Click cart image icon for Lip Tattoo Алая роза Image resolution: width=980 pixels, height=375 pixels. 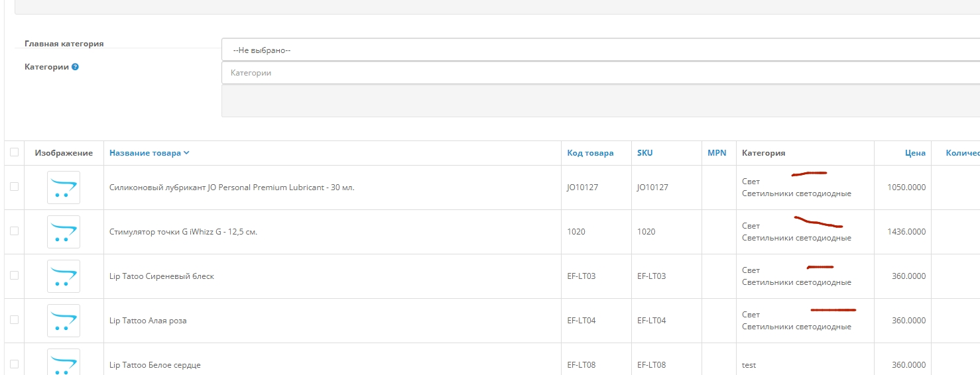tap(64, 321)
